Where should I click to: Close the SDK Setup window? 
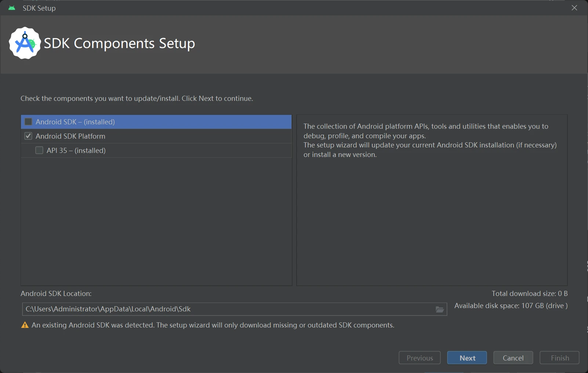point(574,8)
